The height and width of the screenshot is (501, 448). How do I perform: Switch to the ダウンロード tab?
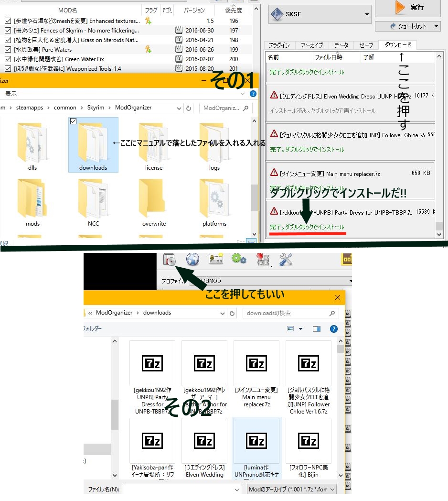(397, 45)
